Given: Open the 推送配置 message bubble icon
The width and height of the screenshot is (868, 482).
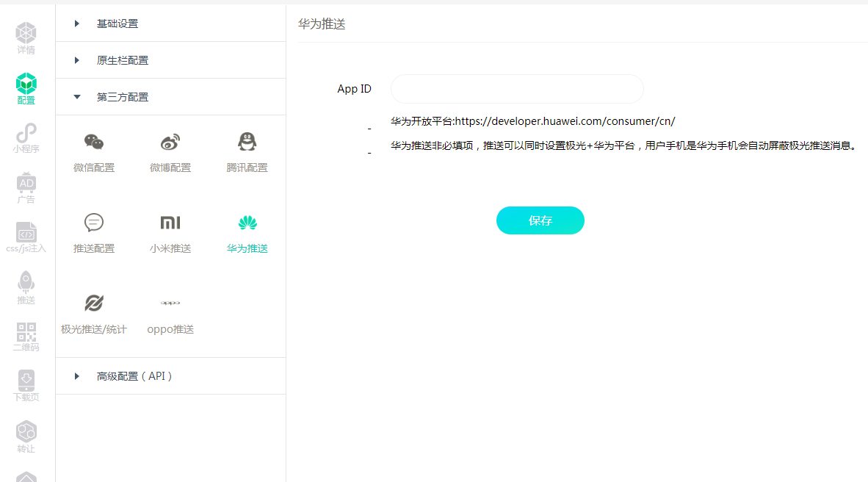Looking at the screenshot, I should (x=94, y=223).
